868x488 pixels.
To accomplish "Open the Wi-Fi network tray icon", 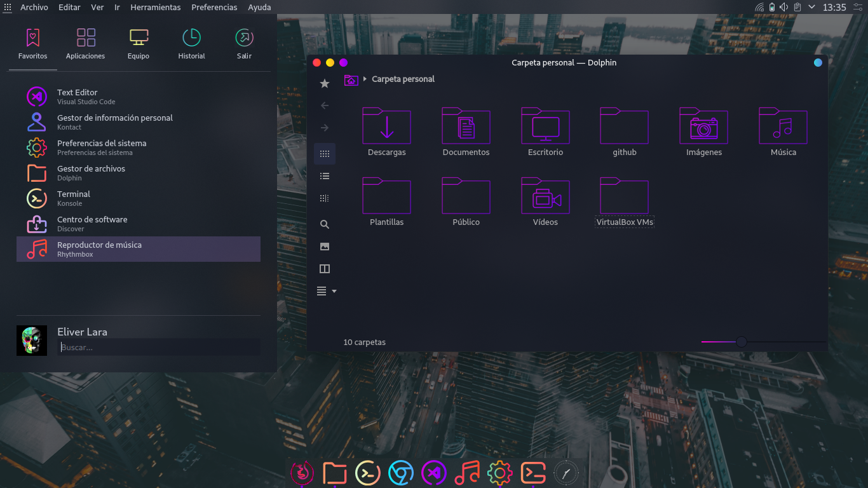I will click(x=759, y=7).
